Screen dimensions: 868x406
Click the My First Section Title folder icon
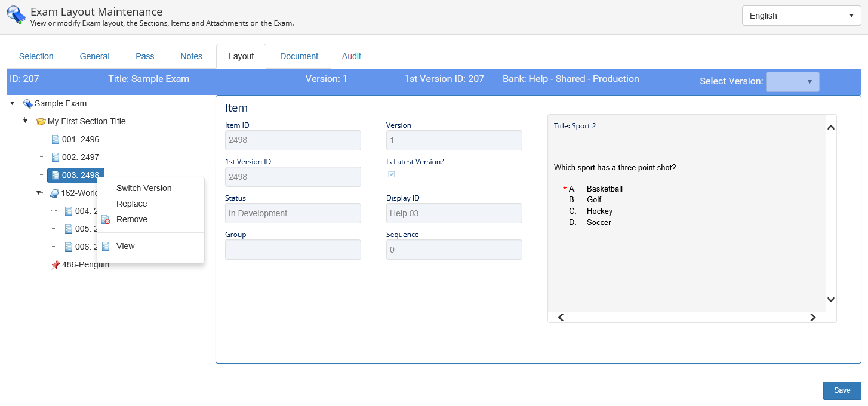(41, 122)
